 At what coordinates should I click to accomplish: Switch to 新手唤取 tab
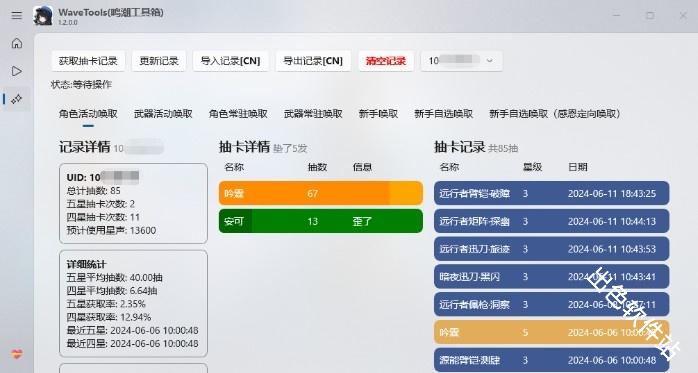[x=378, y=114]
